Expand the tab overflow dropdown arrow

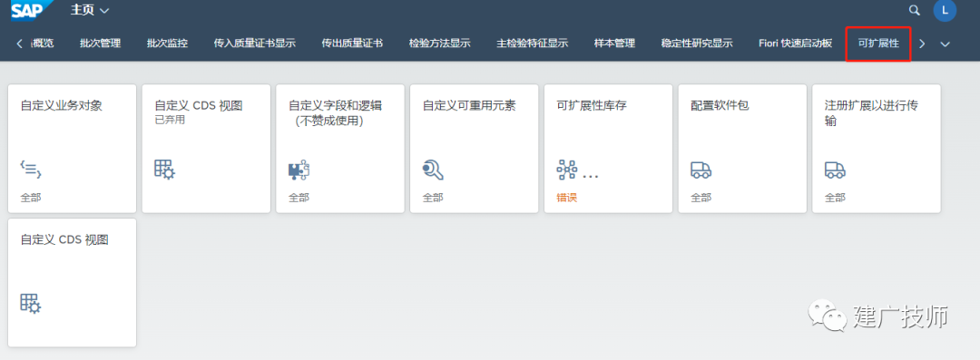point(945,44)
